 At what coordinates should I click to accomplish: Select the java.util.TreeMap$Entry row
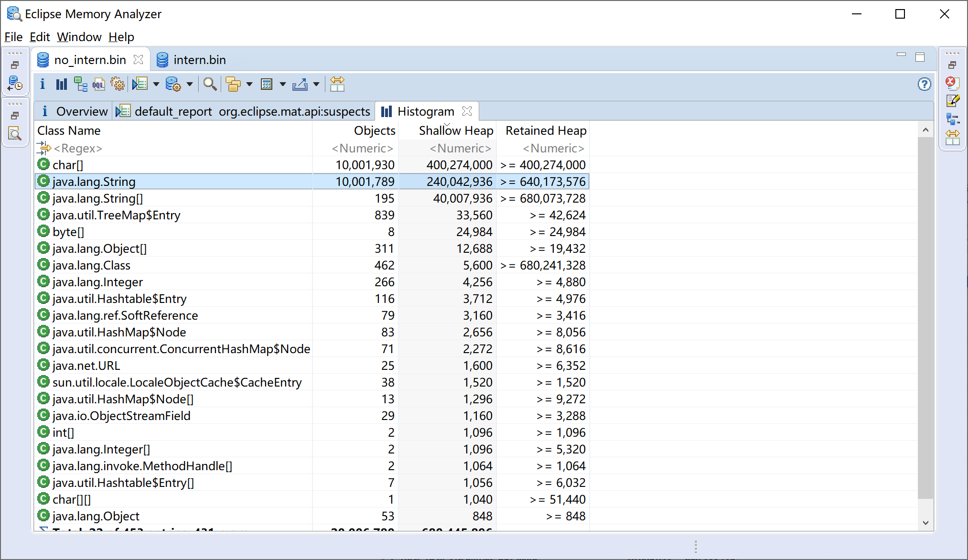tap(312, 215)
